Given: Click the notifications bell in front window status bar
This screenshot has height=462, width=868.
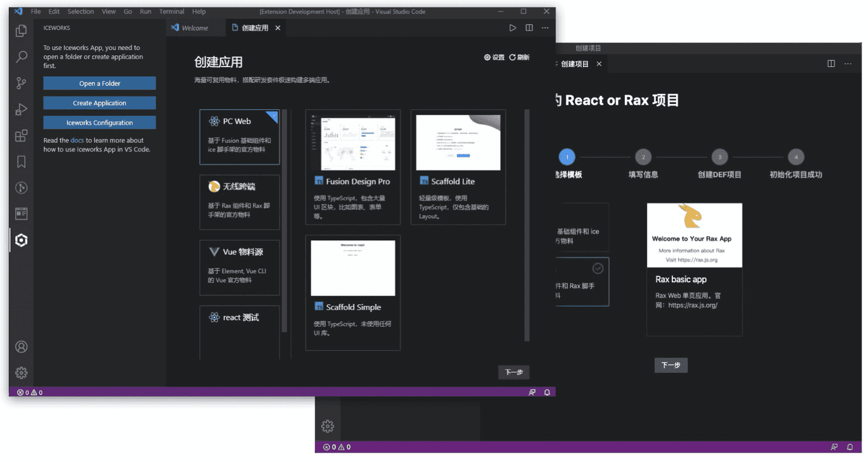Looking at the screenshot, I should (x=547, y=392).
